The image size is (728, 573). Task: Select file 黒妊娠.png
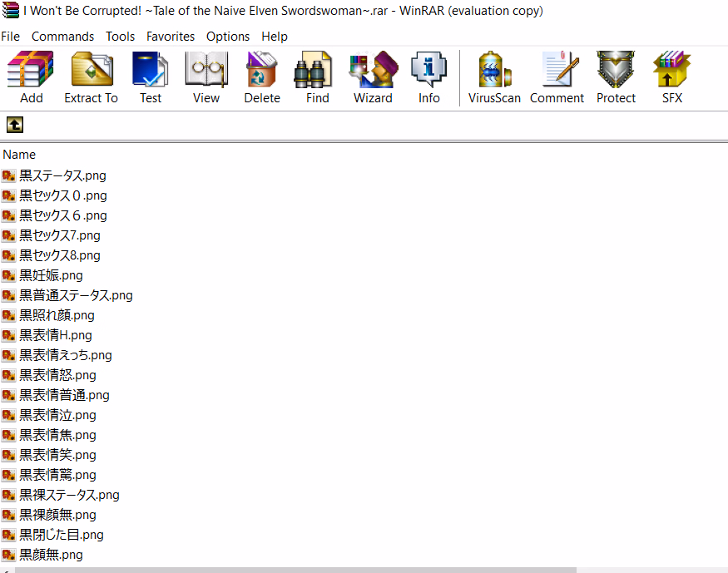tap(51, 275)
